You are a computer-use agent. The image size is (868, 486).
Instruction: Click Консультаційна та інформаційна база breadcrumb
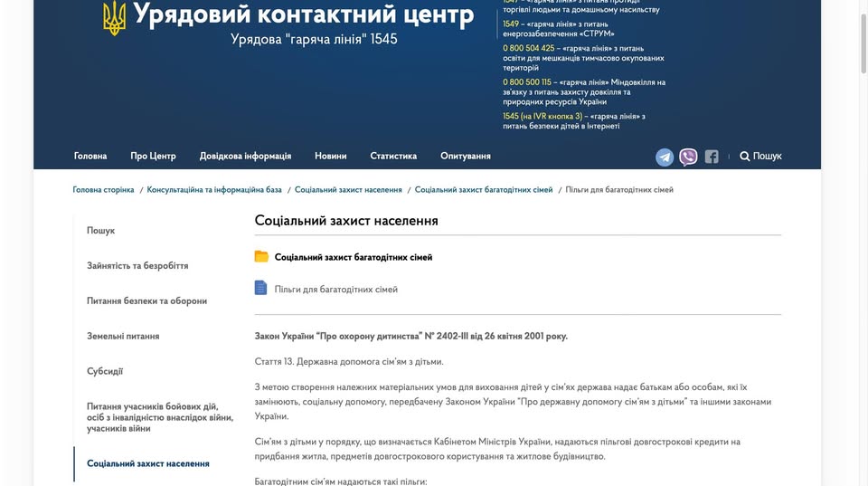pyautogui.click(x=214, y=190)
